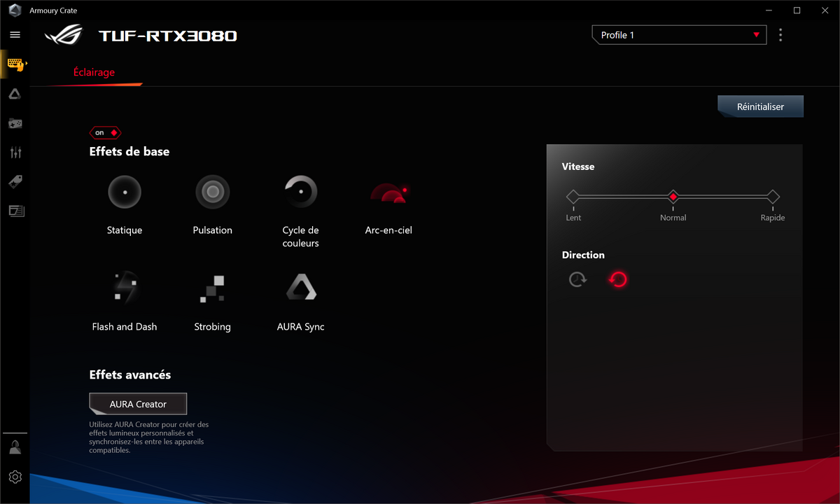Maximize the Armoury Crate window

point(797,10)
